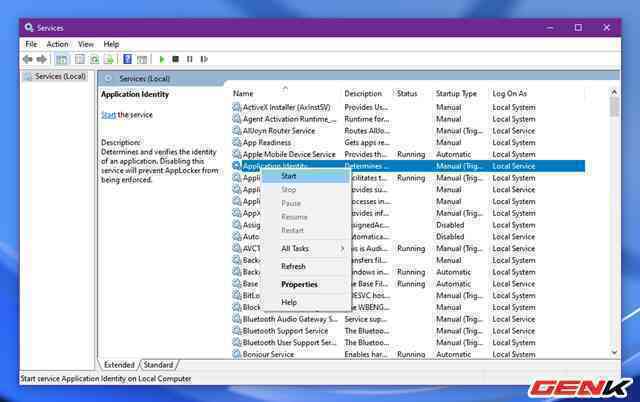Switch to the Standard tab at bottom
This screenshot has height=402, width=640.
(158, 365)
